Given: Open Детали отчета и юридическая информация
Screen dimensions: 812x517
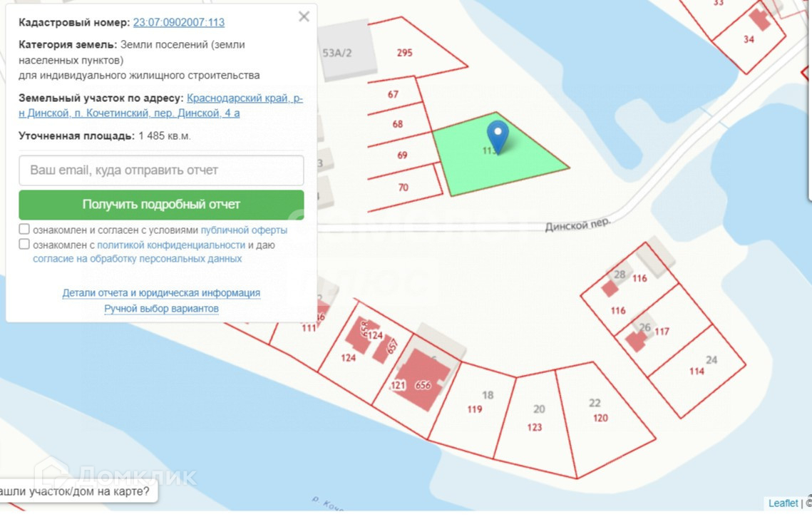Looking at the screenshot, I should (161, 292).
